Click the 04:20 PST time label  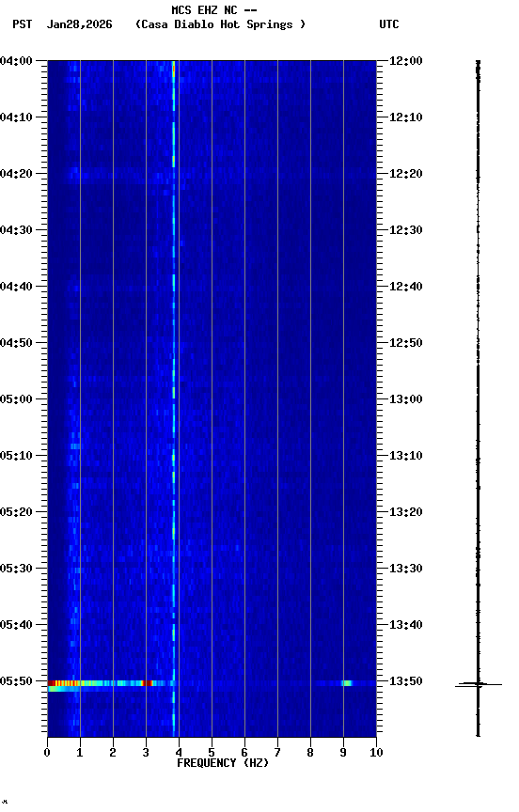[x=16, y=174]
